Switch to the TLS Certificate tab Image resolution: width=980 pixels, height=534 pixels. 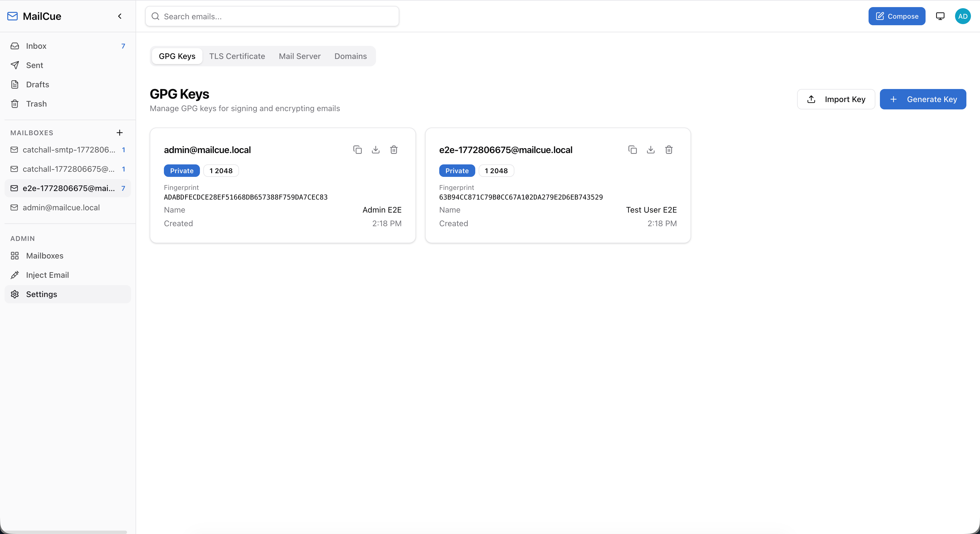tap(237, 56)
